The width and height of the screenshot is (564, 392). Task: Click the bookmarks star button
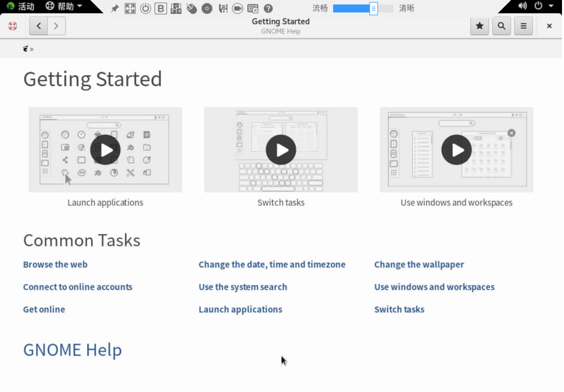(479, 26)
